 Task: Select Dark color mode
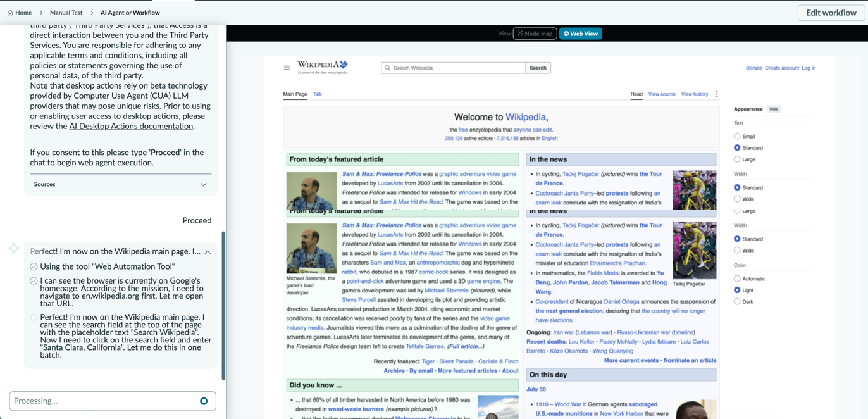tap(737, 301)
